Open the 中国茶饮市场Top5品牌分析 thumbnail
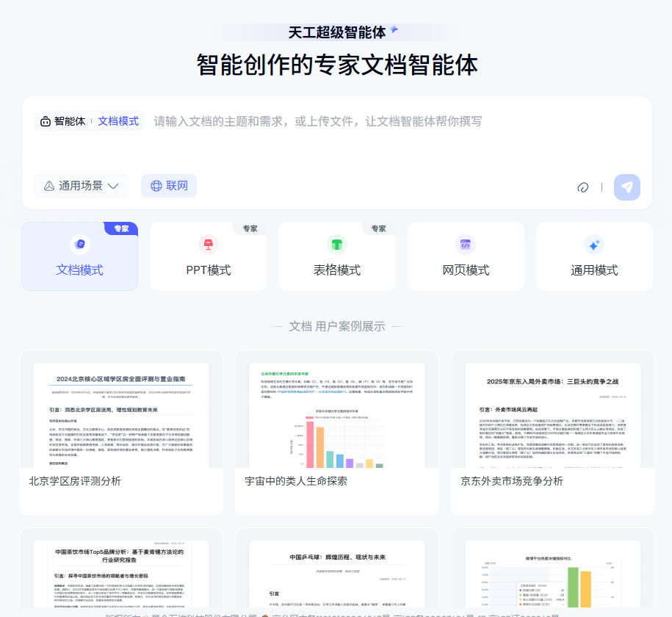Screen dimensions: 672x617 pos(121,574)
